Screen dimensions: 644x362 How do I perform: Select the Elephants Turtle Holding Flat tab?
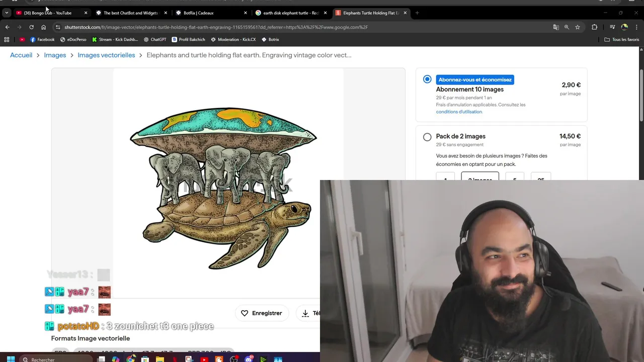371,13
